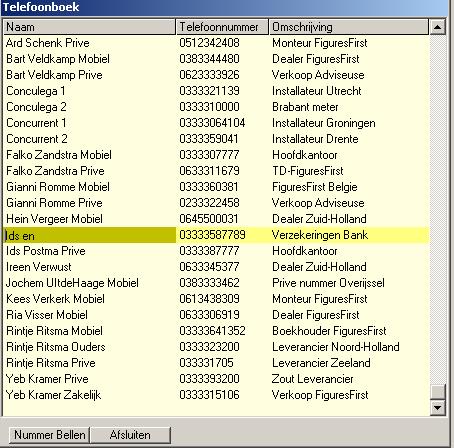
Task: Click phone number 03333587789
Action: click(x=212, y=235)
